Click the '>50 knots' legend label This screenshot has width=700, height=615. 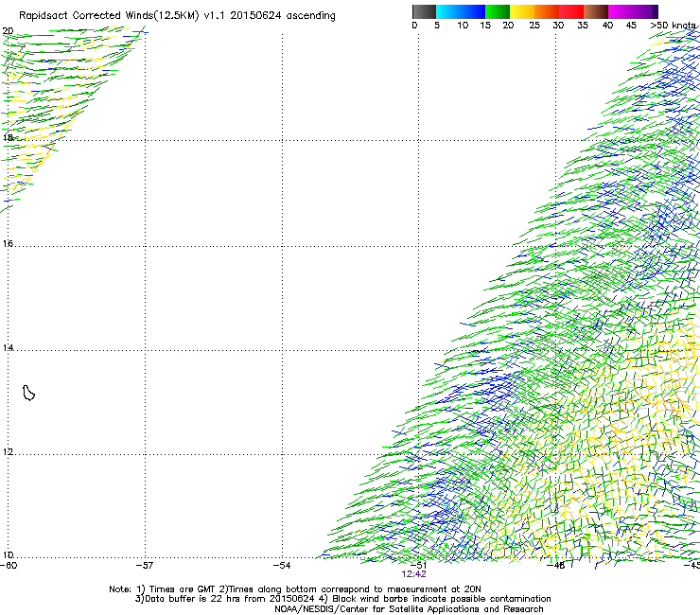673,26
